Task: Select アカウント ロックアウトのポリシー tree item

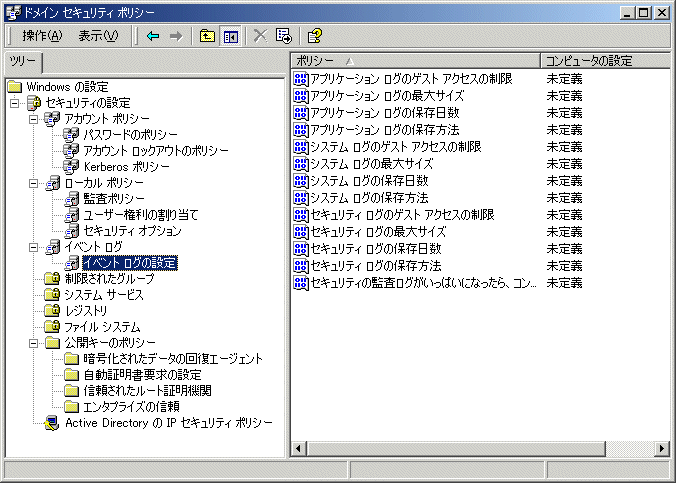Action: pos(156,151)
